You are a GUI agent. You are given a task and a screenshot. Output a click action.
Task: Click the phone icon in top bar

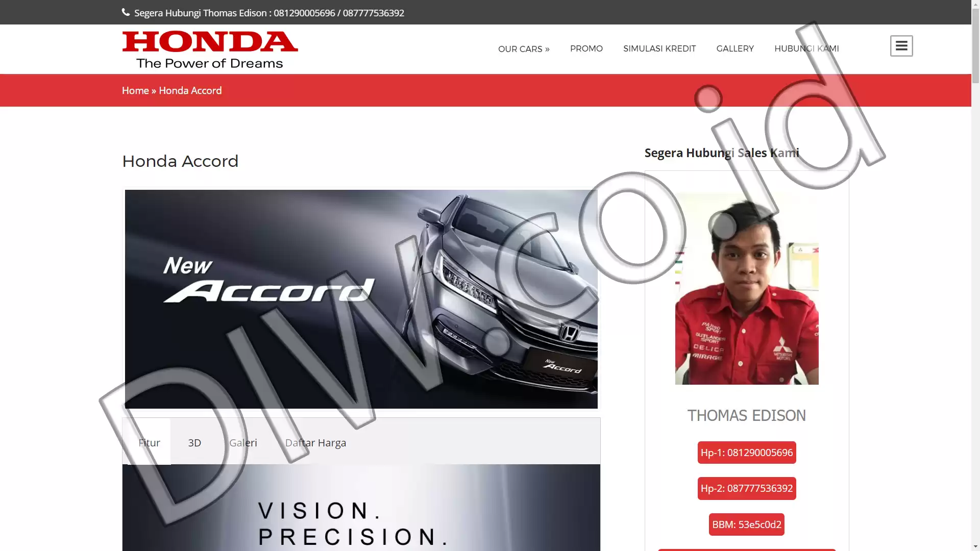tap(126, 12)
